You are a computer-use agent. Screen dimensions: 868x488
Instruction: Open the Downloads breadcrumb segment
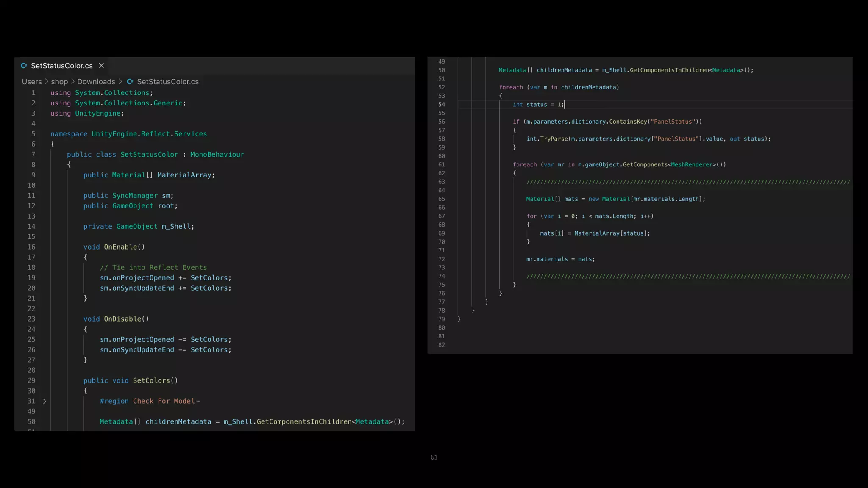click(96, 82)
